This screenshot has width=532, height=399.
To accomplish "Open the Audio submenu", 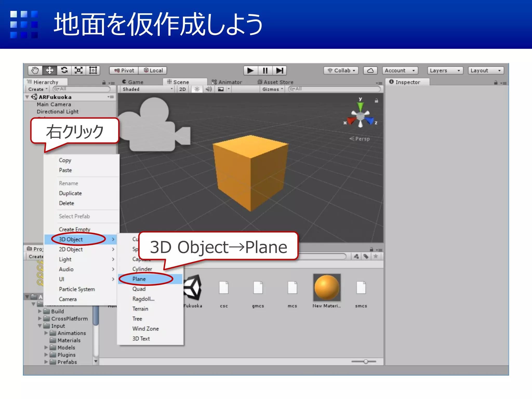I will coord(81,269).
